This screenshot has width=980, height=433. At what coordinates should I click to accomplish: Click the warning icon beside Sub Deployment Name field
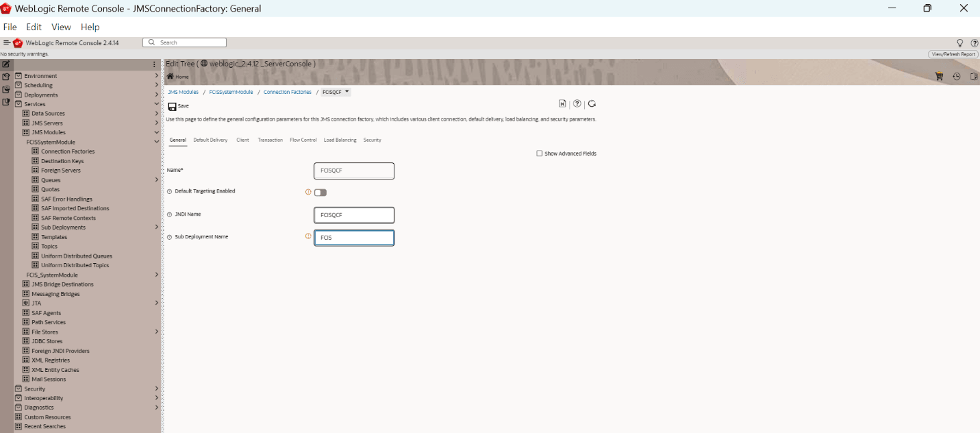[308, 236]
